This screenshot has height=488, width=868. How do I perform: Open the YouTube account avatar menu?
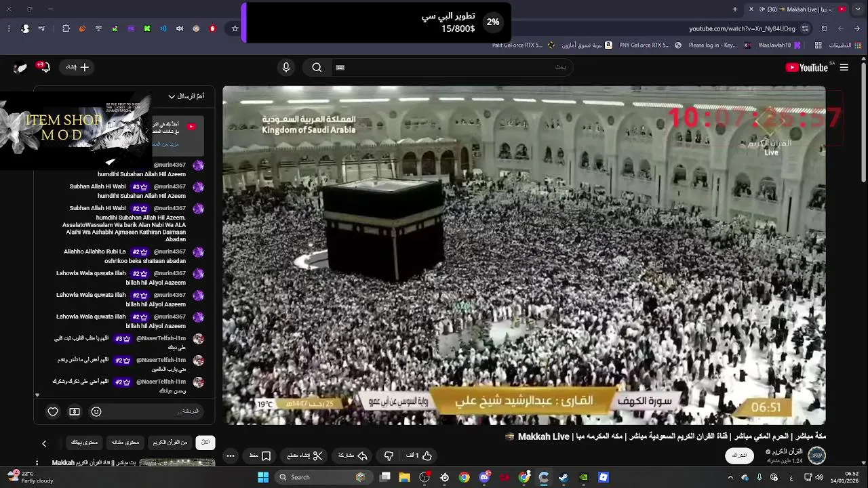point(20,67)
